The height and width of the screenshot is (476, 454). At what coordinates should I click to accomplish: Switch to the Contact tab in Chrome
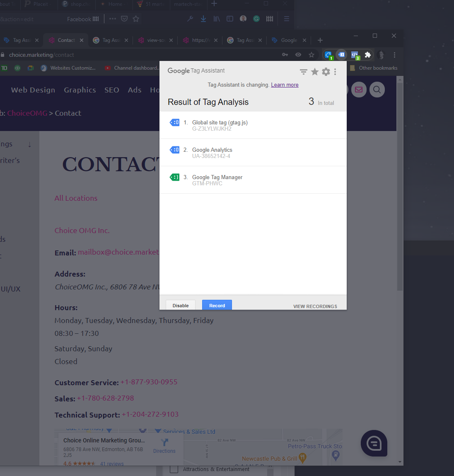(66, 40)
